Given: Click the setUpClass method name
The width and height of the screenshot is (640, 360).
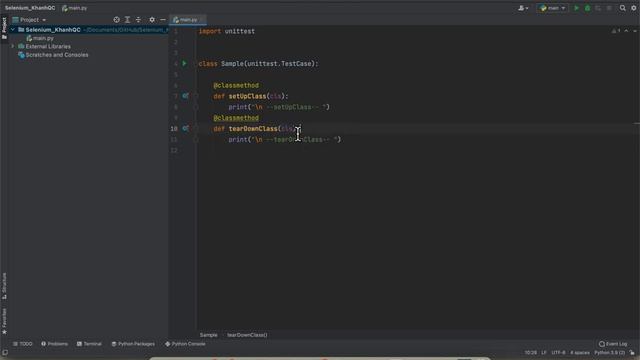Looking at the screenshot, I should tap(247, 96).
